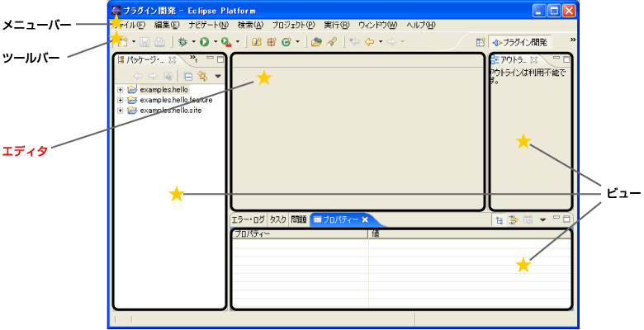Close the Package Explorer view tab
The width and height of the screenshot is (644, 330).
point(173,60)
